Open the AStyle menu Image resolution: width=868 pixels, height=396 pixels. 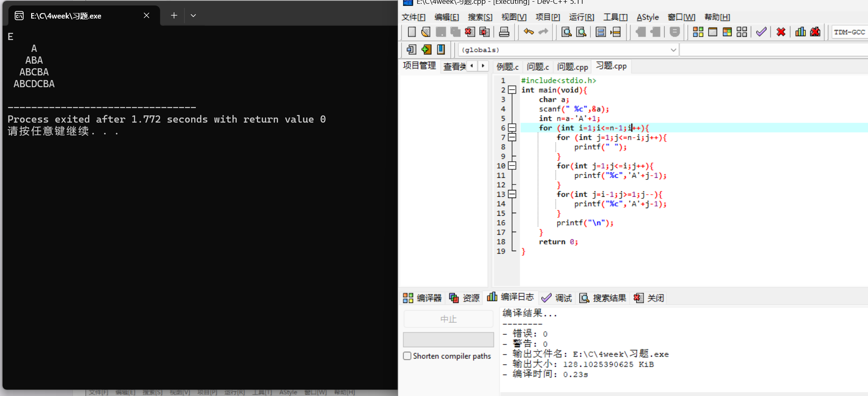pyautogui.click(x=648, y=17)
